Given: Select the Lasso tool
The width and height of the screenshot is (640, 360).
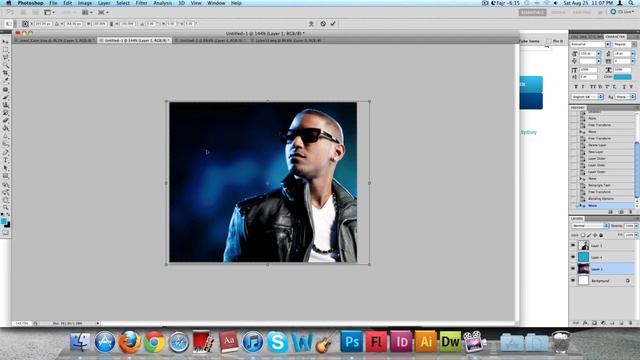Looking at the screenshot, I should tap(5, 58).
